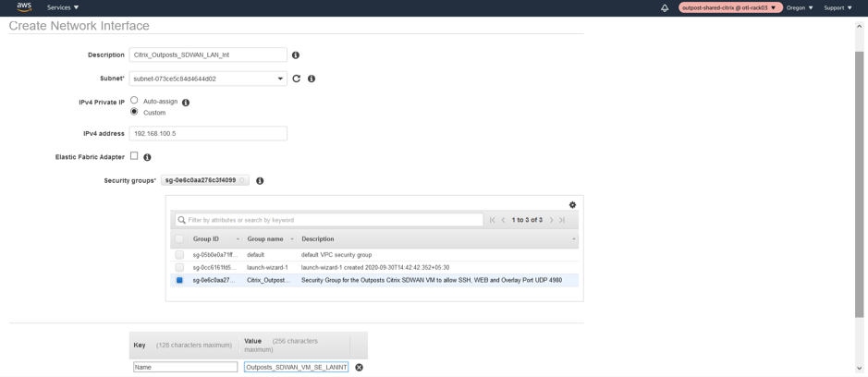This screenshot has width=868, height=377.
Task: Show info icon for Security groups
Action: pos(260,180)
